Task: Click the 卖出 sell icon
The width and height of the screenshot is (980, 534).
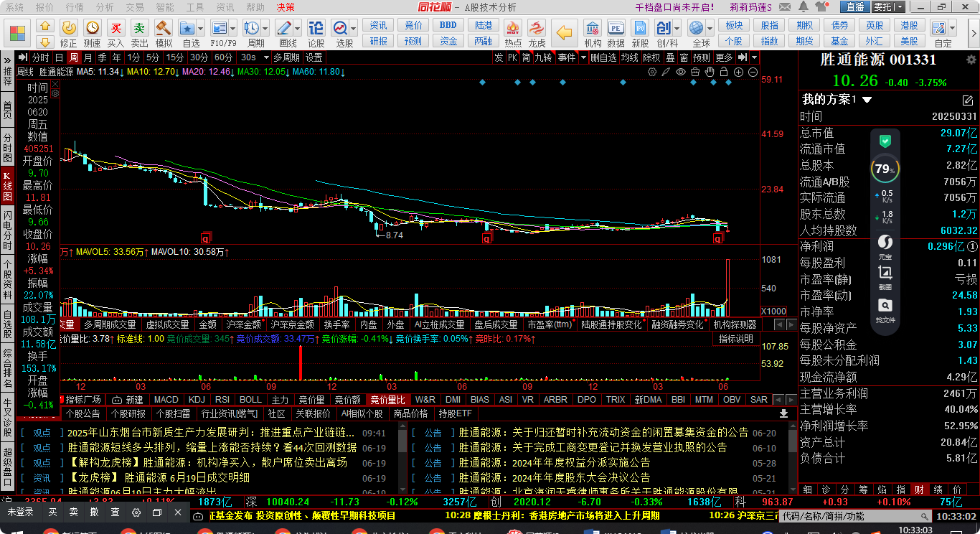Action: [140, 28]
